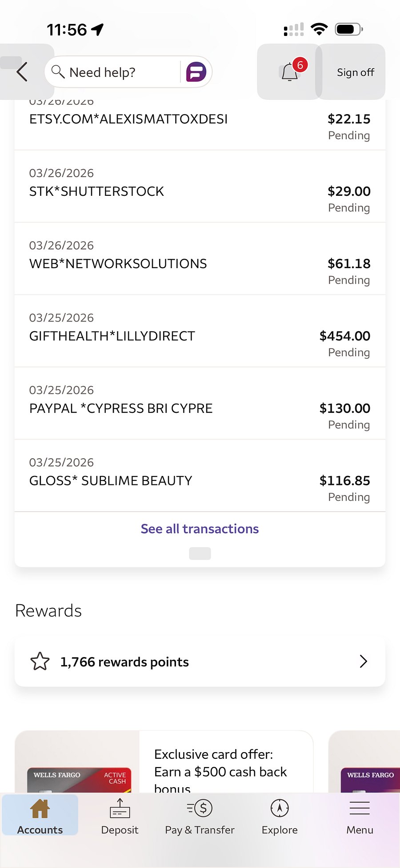
Task: Open the Deposit tab icon
Action: [120, 809]
